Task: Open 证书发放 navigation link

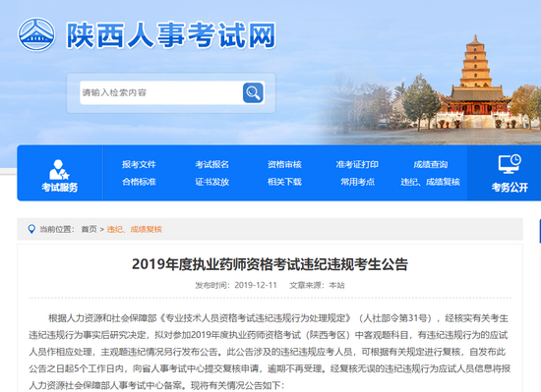Action: tap(211, 182)
